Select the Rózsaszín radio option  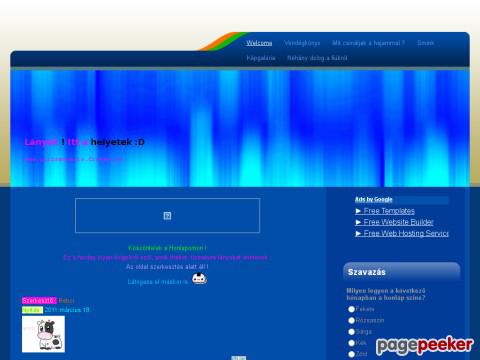351,320
